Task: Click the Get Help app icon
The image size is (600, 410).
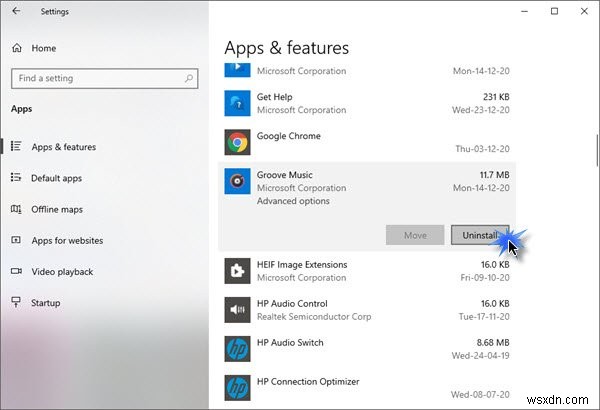Action: tap(237, 103)
